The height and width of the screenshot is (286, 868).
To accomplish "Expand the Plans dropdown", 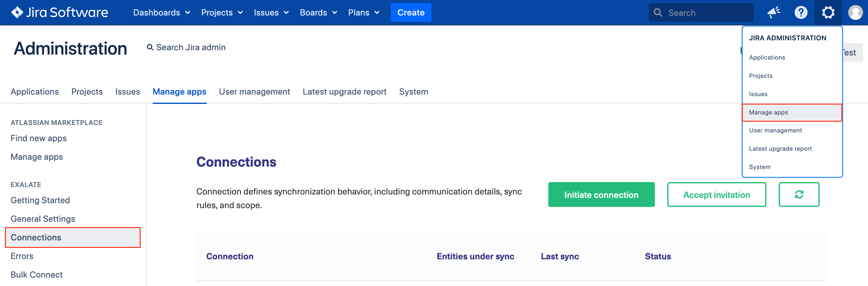I will 364,12.
